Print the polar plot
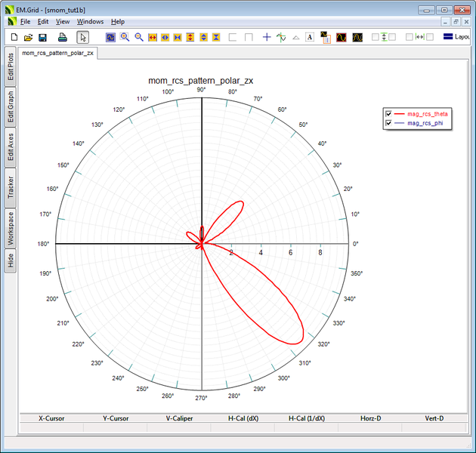The image size is (476, 453). [x=63, y=37]
